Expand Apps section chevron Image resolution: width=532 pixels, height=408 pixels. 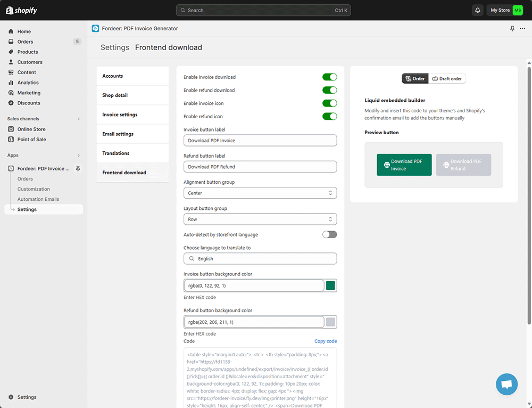79,155
